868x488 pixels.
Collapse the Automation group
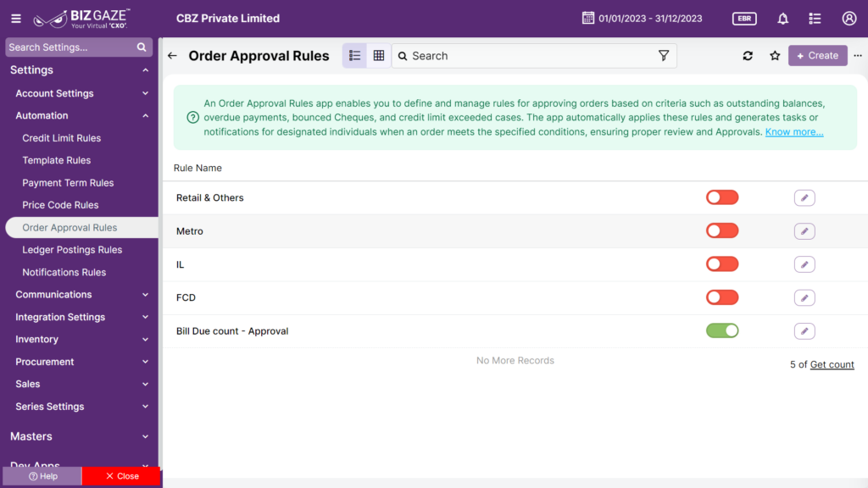146,116
